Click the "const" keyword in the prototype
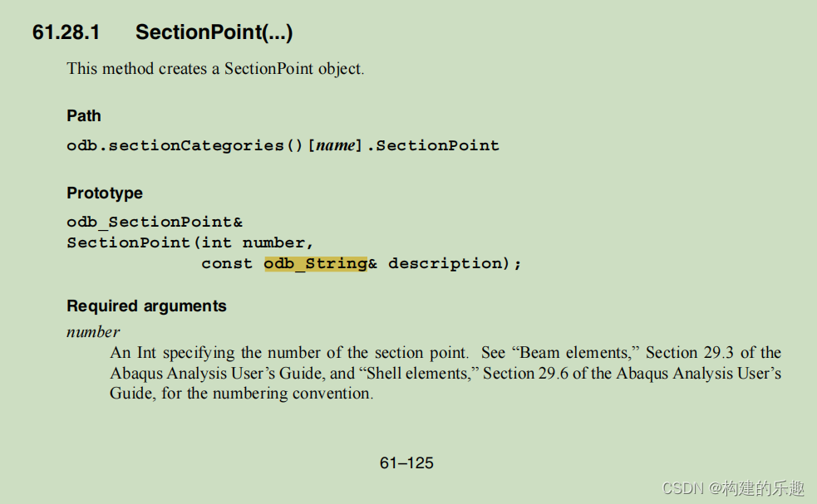This screenshot has height=504, width=817. coord(227,263)
